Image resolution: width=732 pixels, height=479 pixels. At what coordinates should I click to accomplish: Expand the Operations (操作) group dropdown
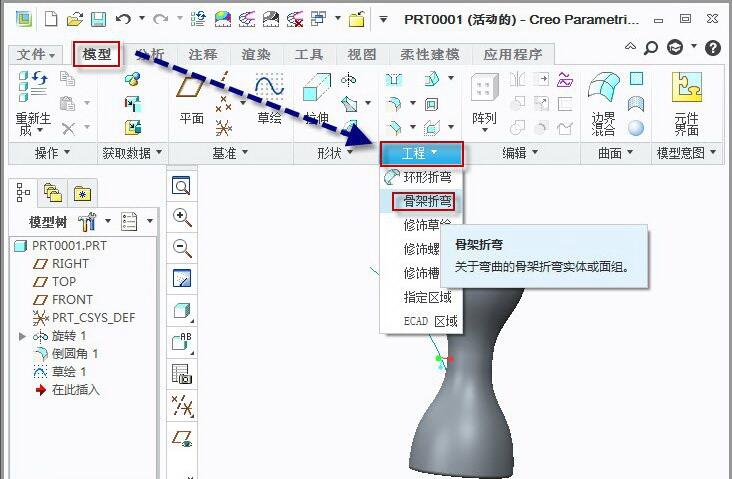(52, 153)
